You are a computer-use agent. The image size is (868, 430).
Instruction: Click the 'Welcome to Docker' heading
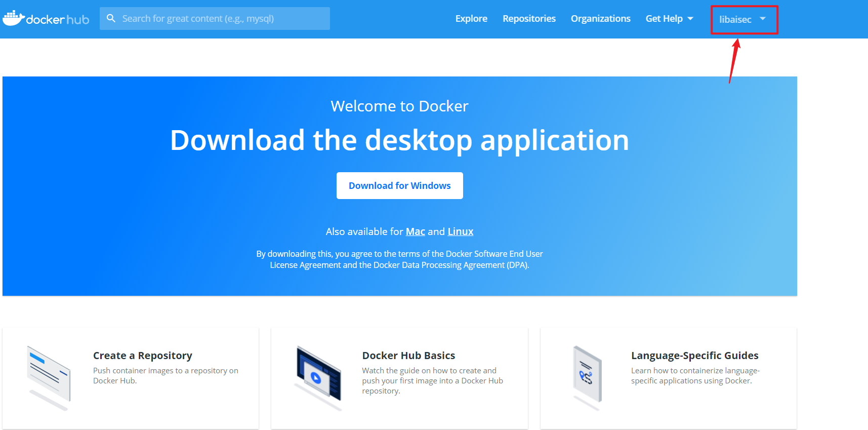pos(400,106)
